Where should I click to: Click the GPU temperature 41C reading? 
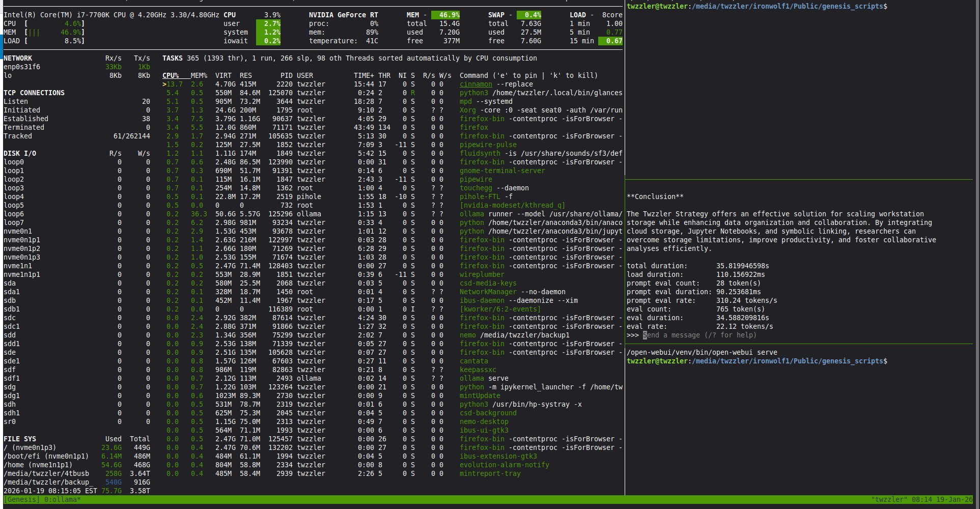[372, 41]
